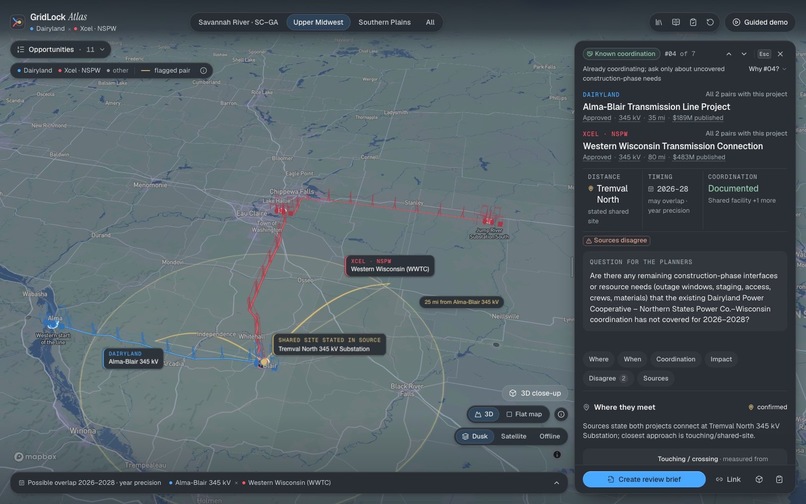806x504 pixels.
Task: Open the Opportunities 11 dropdown
Action: tap(61, 49)
